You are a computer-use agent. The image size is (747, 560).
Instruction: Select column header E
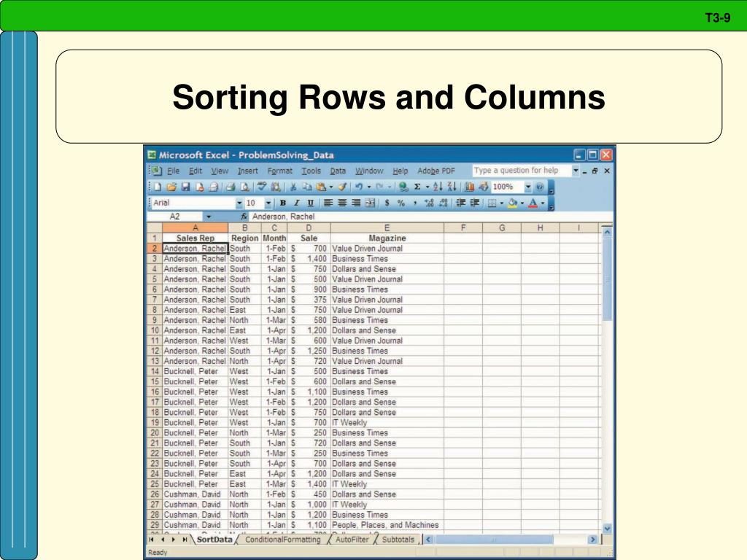click(x=387, y=228)
